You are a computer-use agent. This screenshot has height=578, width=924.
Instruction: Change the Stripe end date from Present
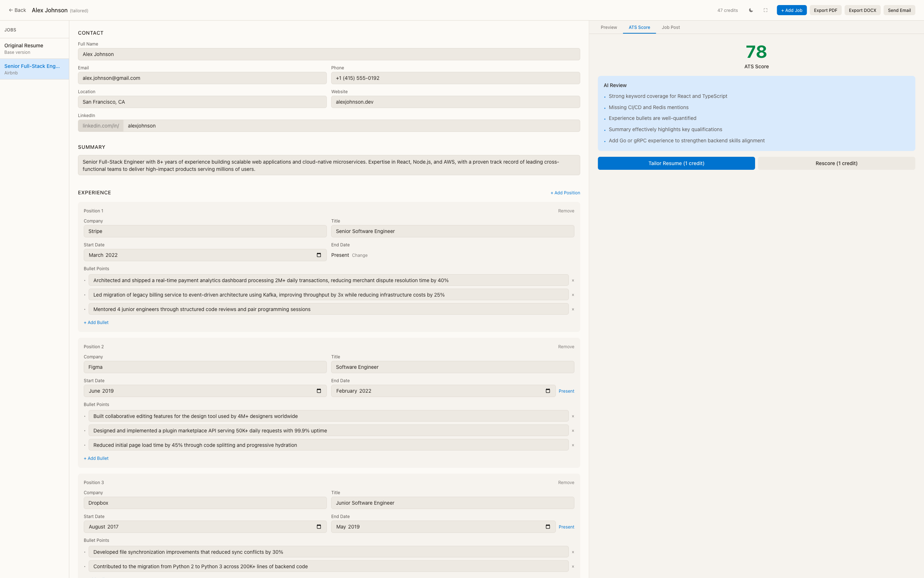359,255
